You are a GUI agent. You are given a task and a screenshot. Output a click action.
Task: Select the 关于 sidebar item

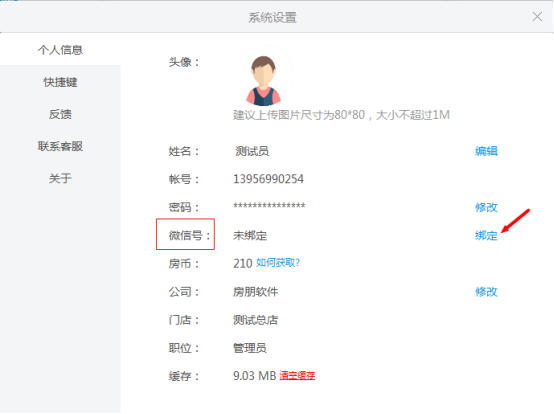pos(60,178)
